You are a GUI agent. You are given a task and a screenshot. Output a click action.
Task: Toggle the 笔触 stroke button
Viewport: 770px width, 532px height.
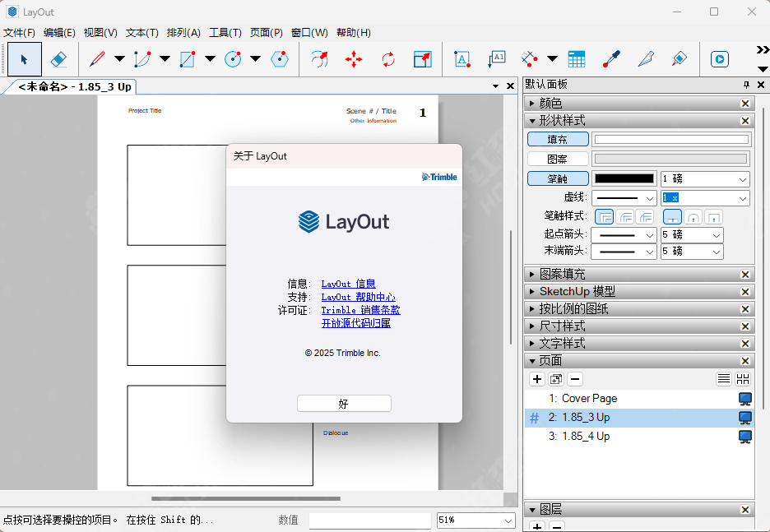click(558, 178)
